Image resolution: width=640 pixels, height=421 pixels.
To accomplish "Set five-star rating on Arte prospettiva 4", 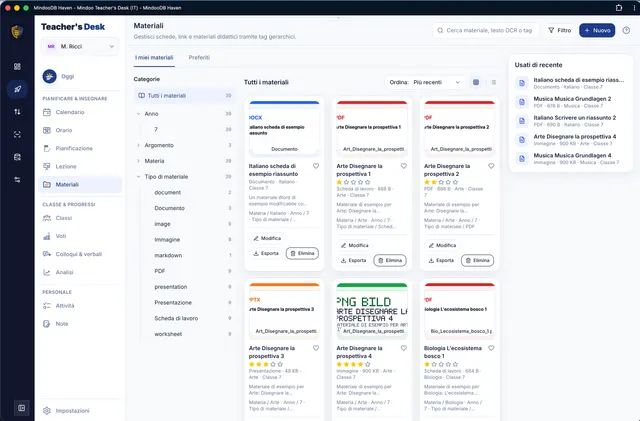I will 368,364.
